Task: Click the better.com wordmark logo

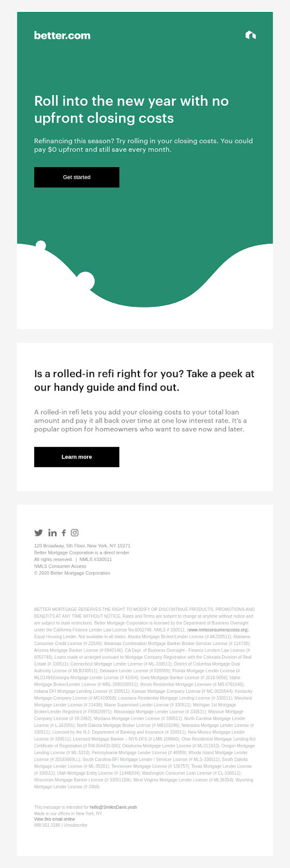Action: pos(62,35)
